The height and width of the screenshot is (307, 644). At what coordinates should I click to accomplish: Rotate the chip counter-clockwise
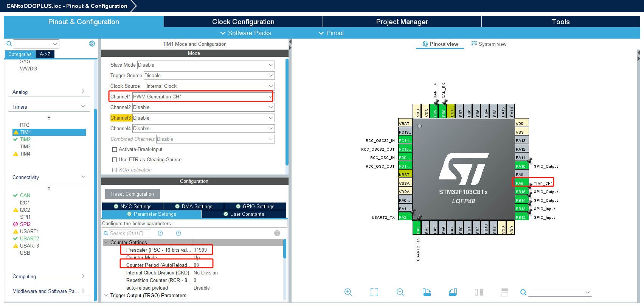pyautogui.click(x=453, y=292)
